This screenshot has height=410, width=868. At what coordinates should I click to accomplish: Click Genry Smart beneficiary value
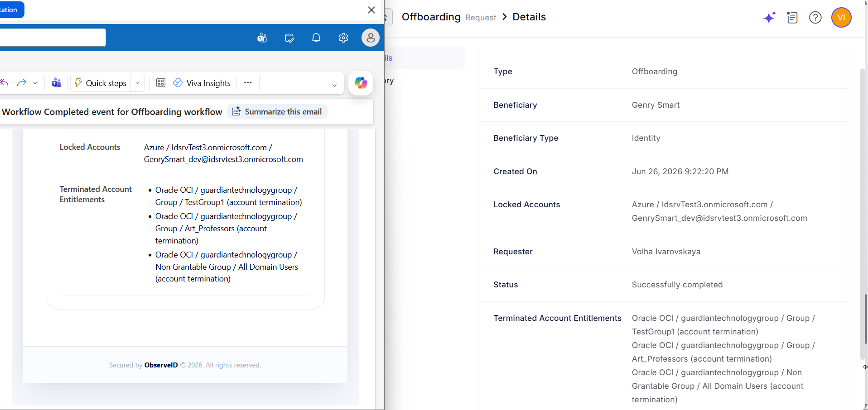(x=656, y=105)
